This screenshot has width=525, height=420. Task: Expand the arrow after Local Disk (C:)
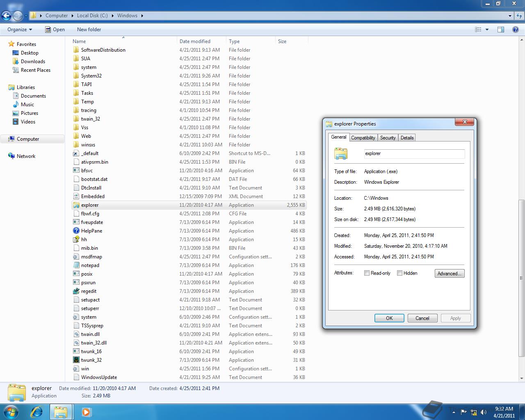coord(112,16)
